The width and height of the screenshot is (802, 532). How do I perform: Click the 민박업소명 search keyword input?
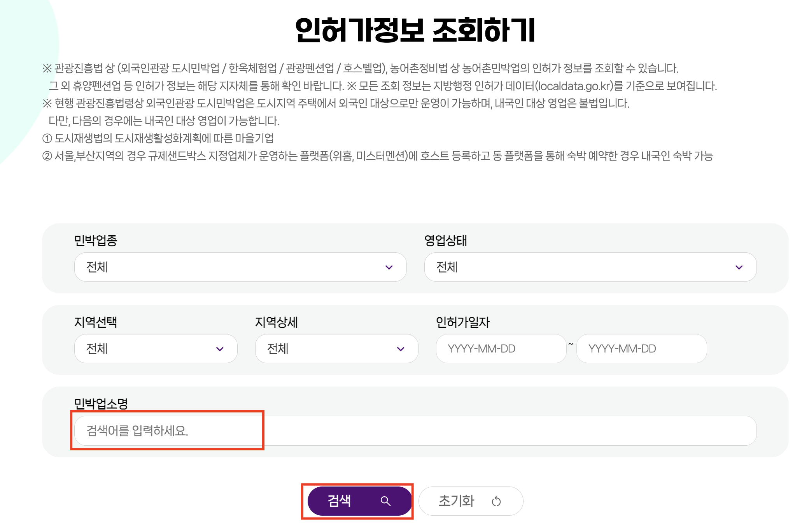[415, 430]
